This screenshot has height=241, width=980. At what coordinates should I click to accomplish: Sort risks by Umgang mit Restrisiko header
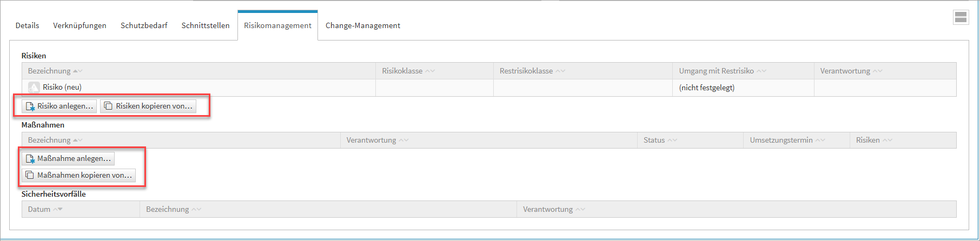(x=716, y=71)
